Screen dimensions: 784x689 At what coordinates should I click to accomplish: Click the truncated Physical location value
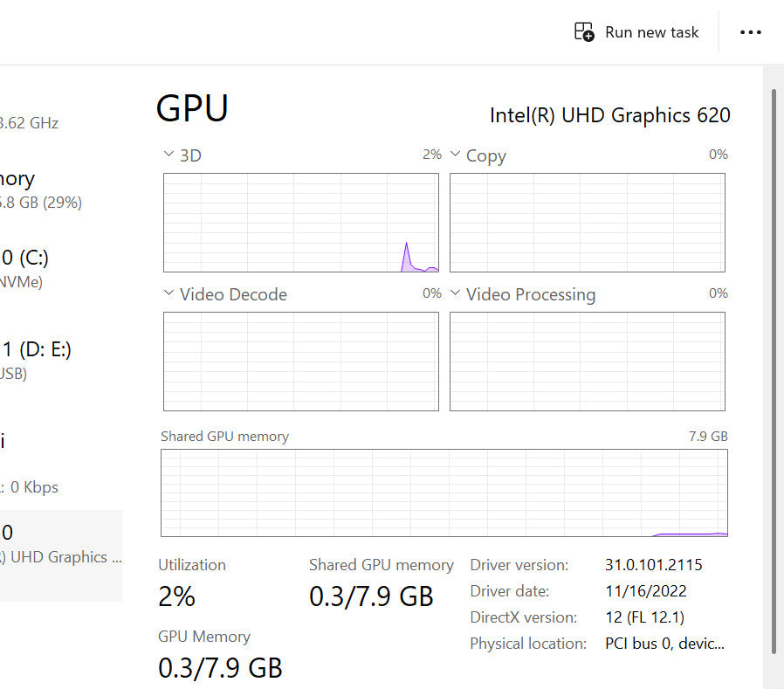point(664,644)
